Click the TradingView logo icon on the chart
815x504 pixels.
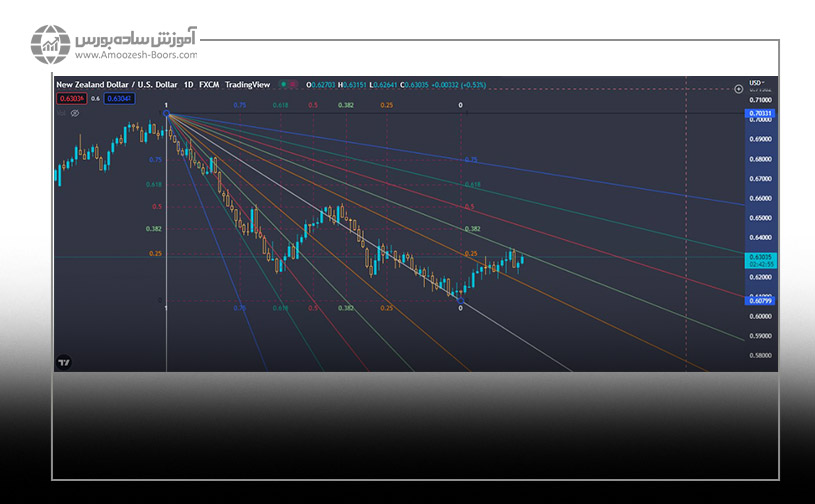pyautogui.click(x=64, y=362)
